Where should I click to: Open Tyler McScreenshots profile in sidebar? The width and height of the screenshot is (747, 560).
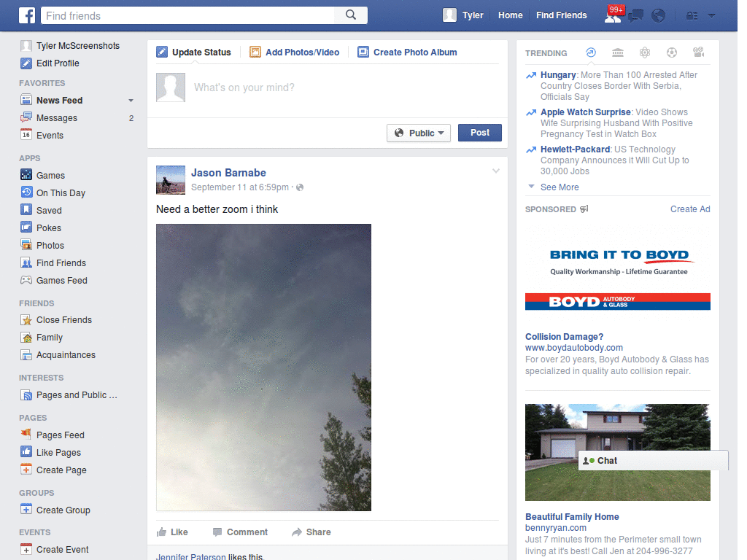78,46
